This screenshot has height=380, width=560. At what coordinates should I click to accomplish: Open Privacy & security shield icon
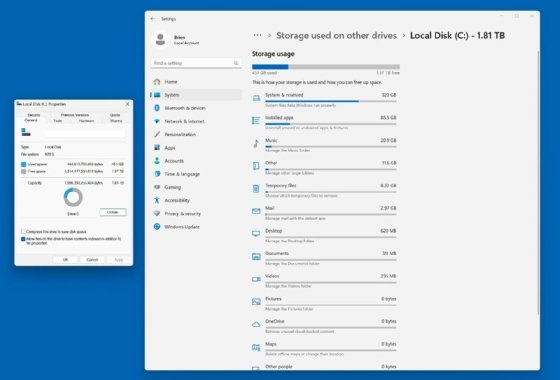click(x=157, y=214)
